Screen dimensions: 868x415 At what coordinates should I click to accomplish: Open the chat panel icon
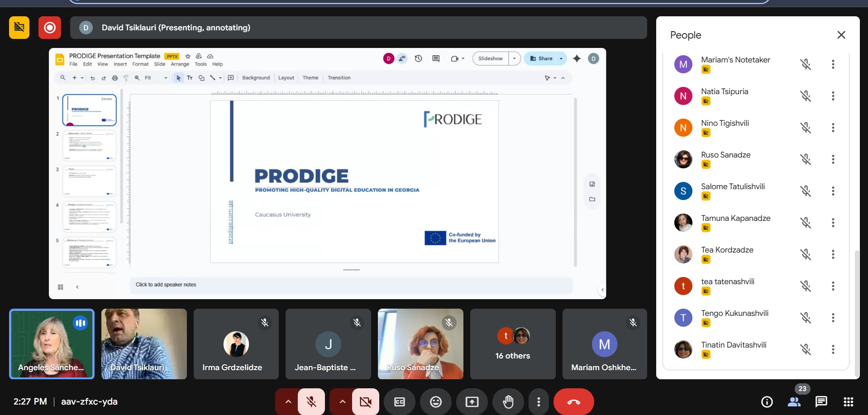821,402
